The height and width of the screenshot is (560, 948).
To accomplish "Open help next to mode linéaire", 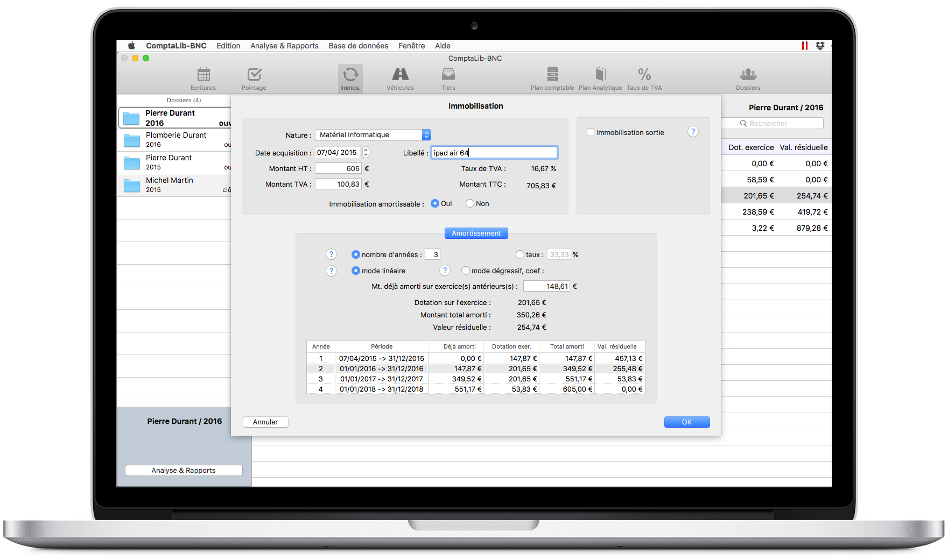I will pos(332,271).
